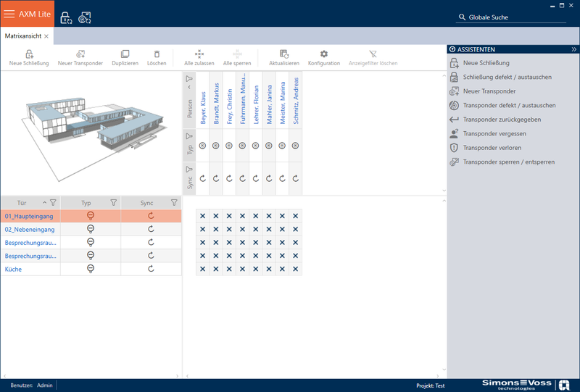Click the transponder synchronization icon in header
The width and height of the screenshot is (580, 392).
click(x=85, y=17)
